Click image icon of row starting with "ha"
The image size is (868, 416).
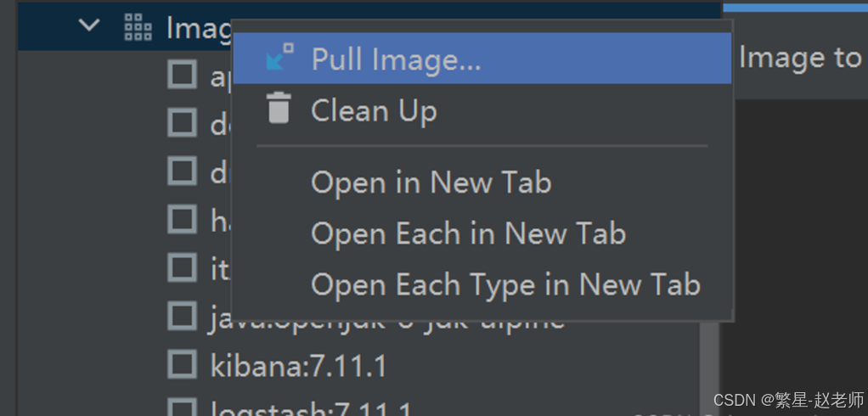click(182, 219)
